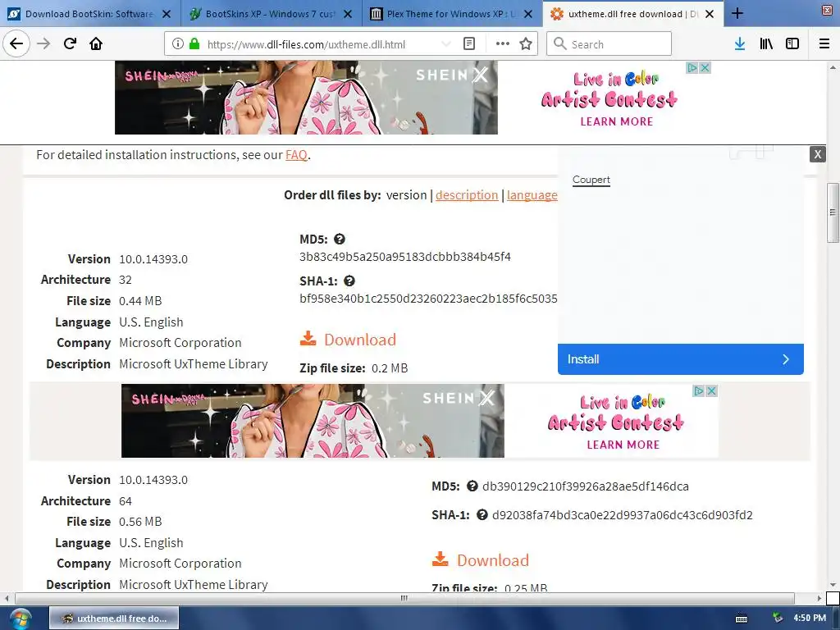Viewport: 840px width, 630px height.
Task: Reload the current page
Action: (70, 43)
